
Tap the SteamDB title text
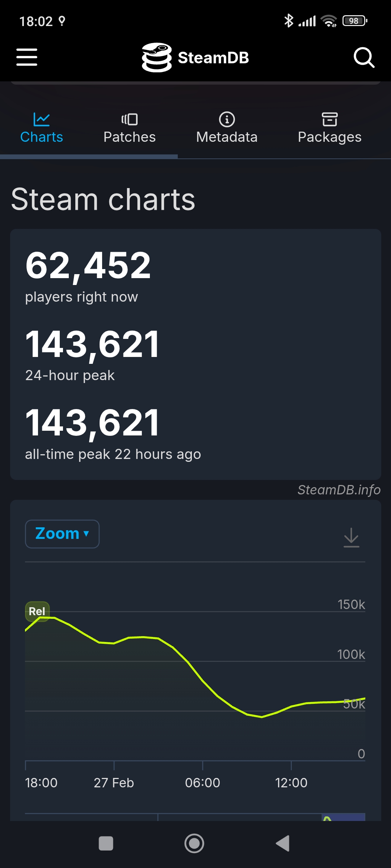pyautogui.click(x=213, y=58)
